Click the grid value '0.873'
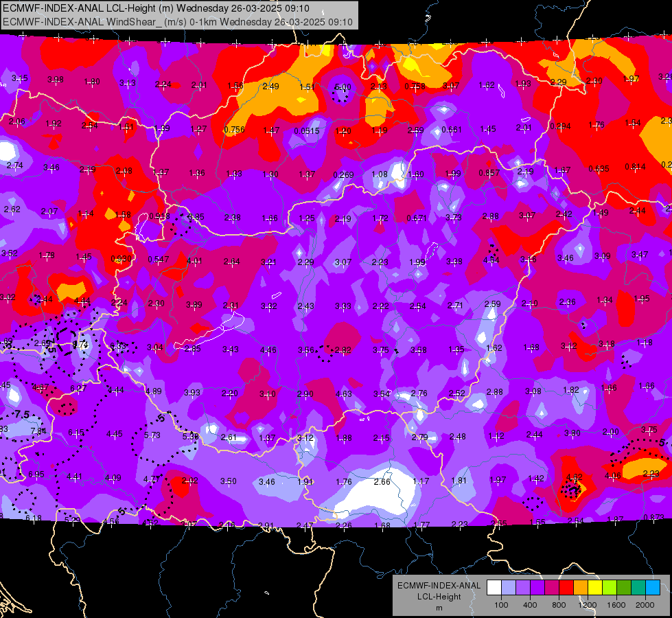 654,517
